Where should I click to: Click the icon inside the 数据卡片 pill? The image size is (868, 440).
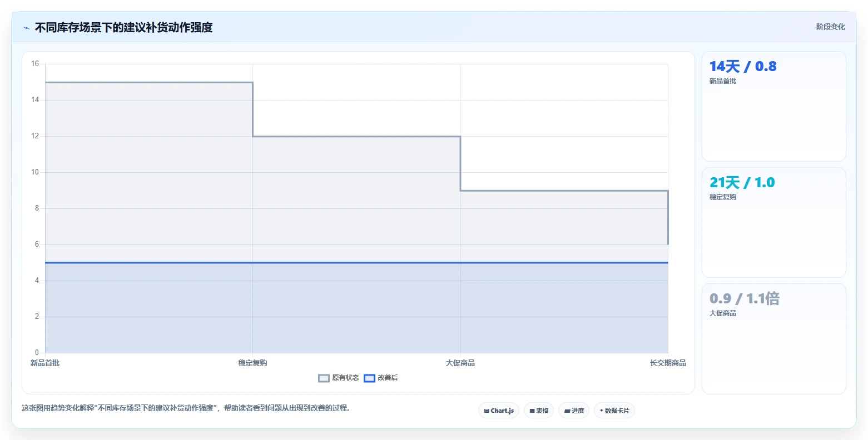pyautogui.click(x=602, y=411)
